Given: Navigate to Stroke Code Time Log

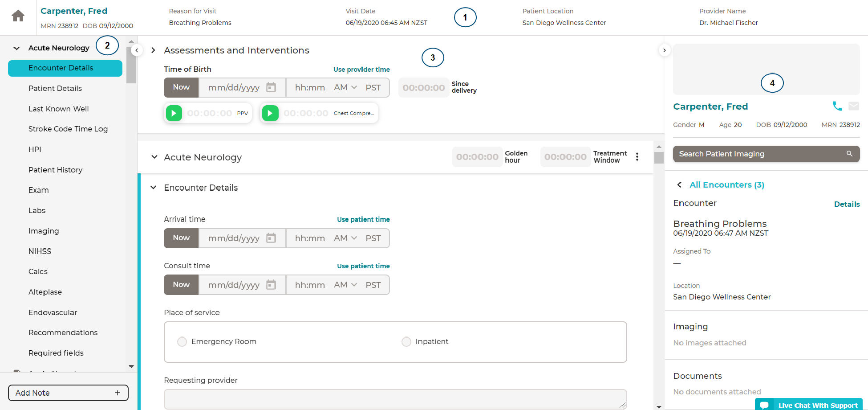Looking at the screenshot, I should 68,129.
